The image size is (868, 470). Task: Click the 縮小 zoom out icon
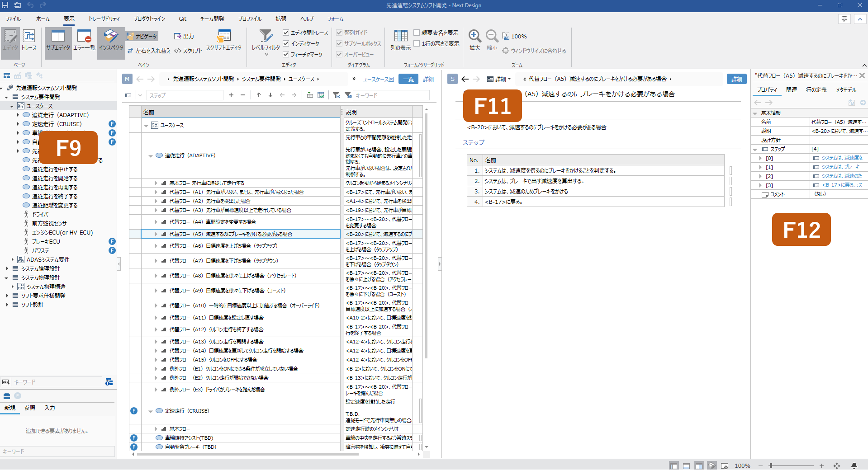click(492, 41)
